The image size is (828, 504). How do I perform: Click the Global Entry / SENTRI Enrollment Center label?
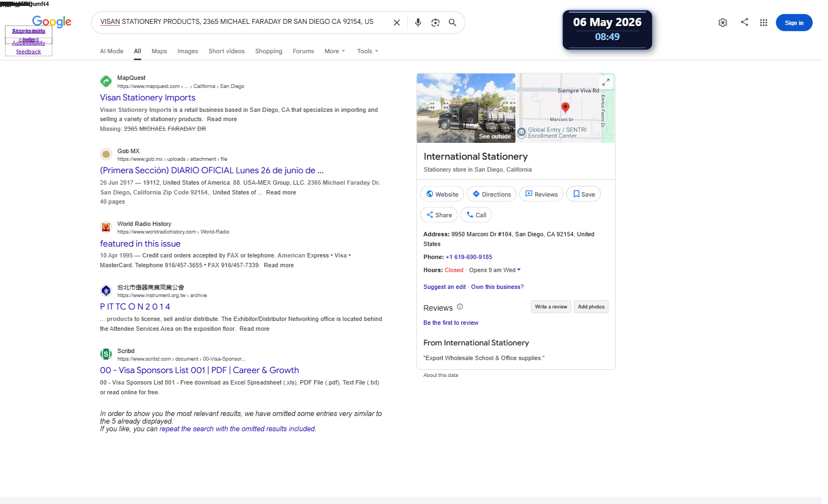click(x=557, y=133)
